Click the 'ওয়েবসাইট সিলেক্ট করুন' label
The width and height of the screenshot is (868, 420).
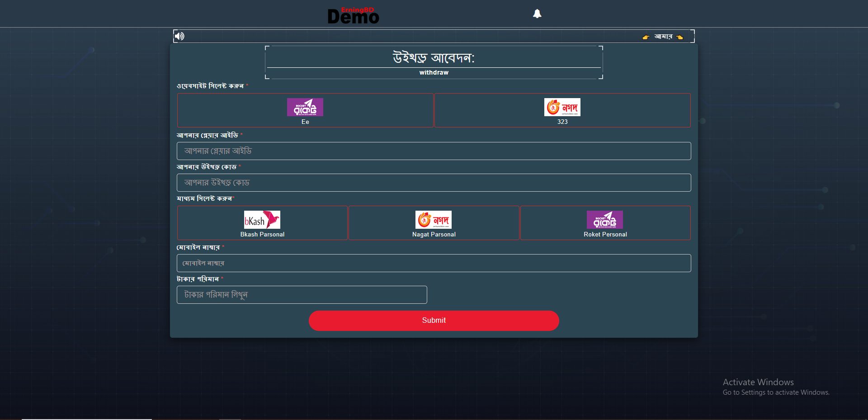210,86
